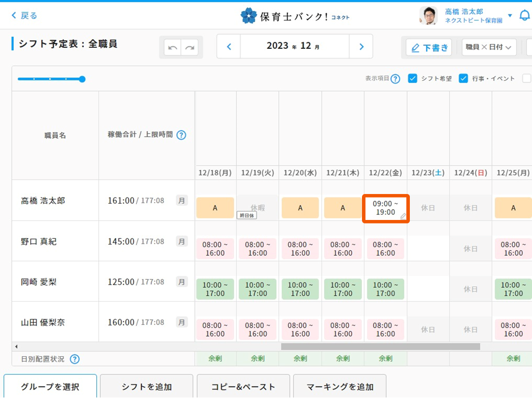Go to previous month with left chevron
Image resolution: width=532 pixels, height=399 pixels.
coord(229,46)
